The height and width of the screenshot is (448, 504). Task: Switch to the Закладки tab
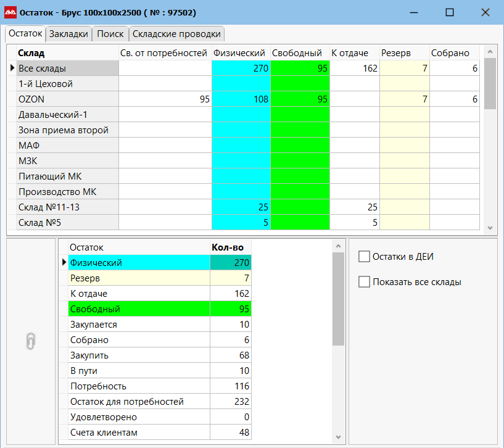pyautogui.click(x=69, y=34)
